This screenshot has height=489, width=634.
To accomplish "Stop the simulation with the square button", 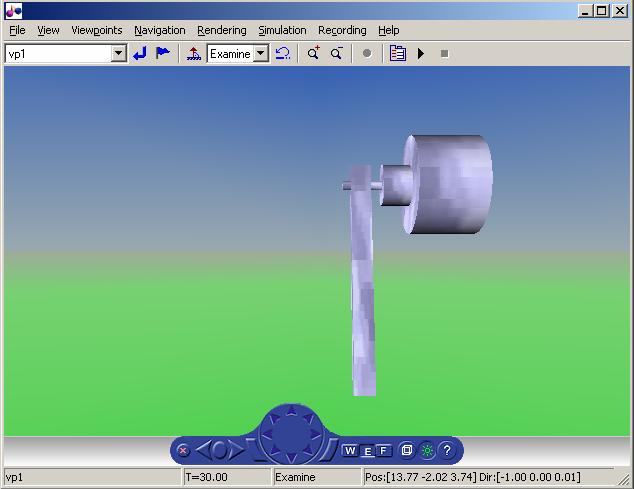I will point(444,54).
